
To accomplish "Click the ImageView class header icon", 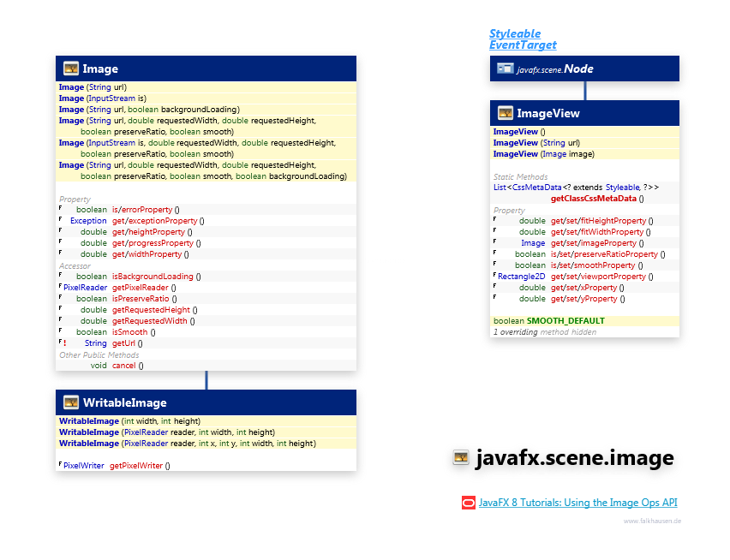I will tap(506, 113).
